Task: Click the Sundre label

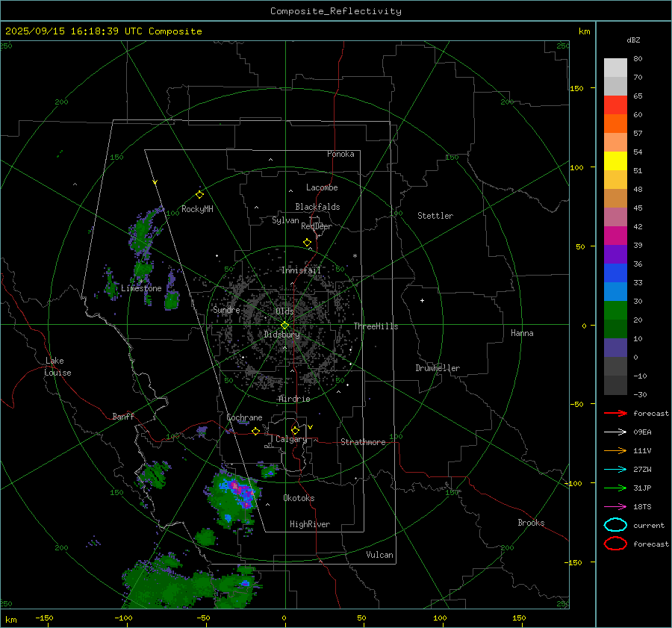Action: tap(226, 310)
